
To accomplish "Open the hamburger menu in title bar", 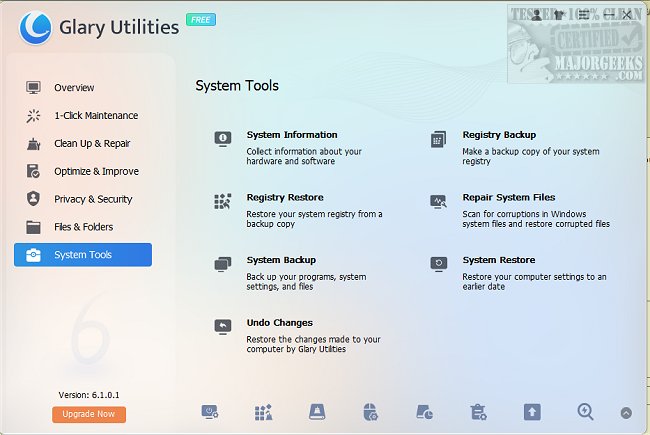I will [583, 15].
